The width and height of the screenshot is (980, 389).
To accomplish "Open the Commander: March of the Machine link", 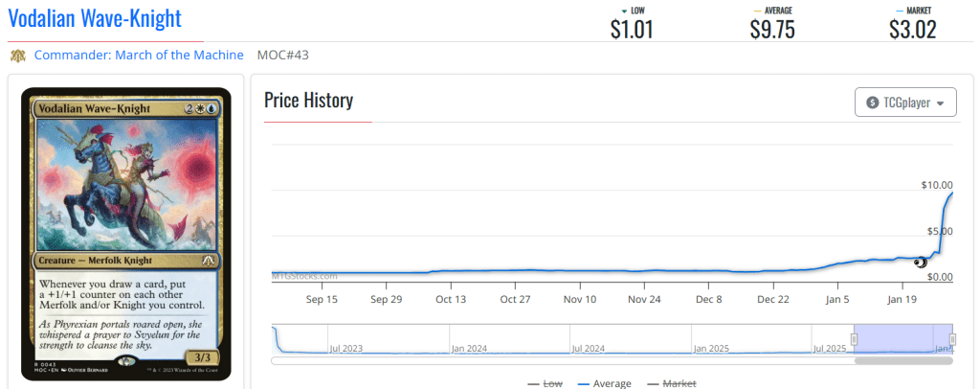I will [139, 55].
